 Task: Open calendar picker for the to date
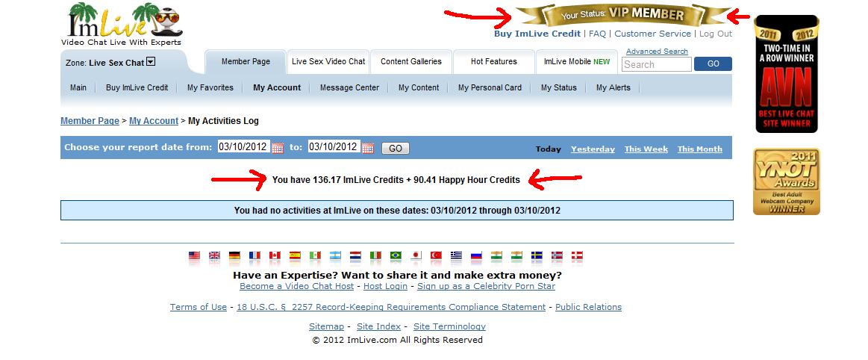point(368,147)
